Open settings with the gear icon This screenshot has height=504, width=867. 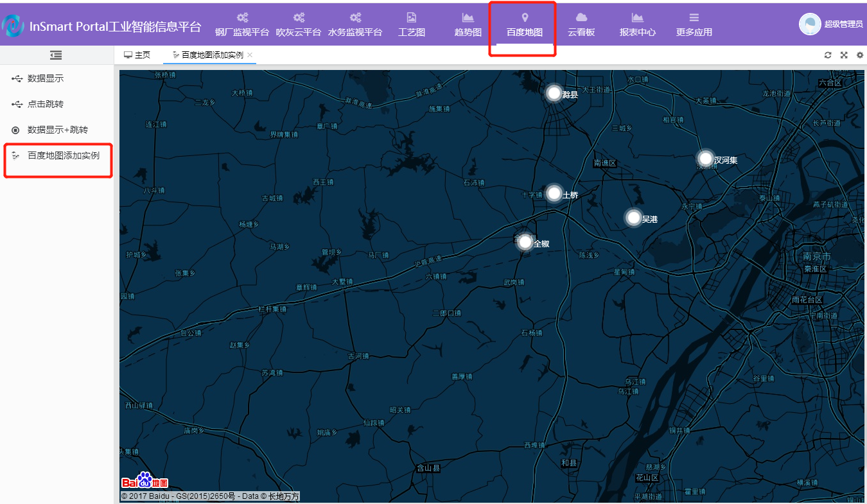[861, 55]
